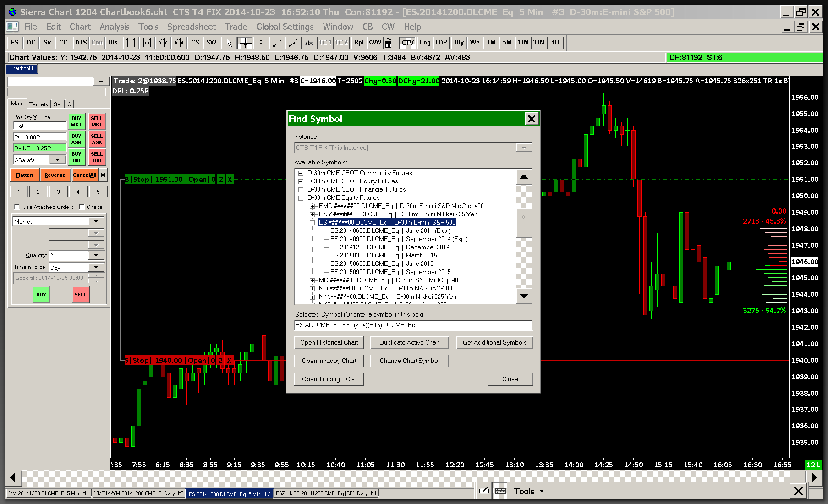Select position size 5 toggle button
Image resolution: width=828 pixels, height=504 pixels.
pos(98,192)
